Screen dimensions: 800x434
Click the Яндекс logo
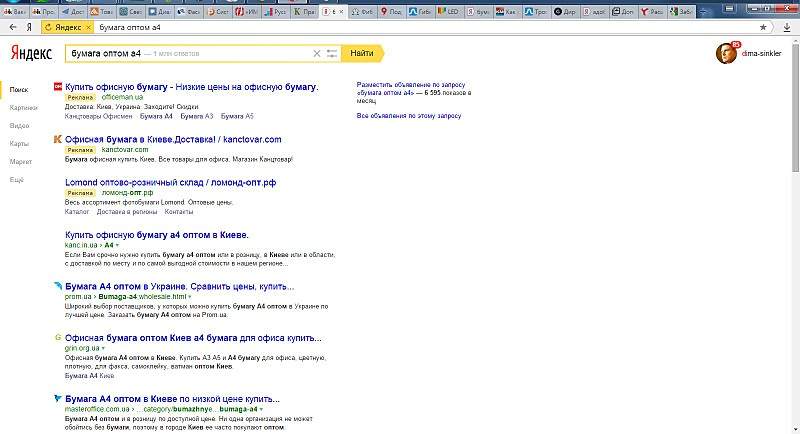(x=31, y=53)
